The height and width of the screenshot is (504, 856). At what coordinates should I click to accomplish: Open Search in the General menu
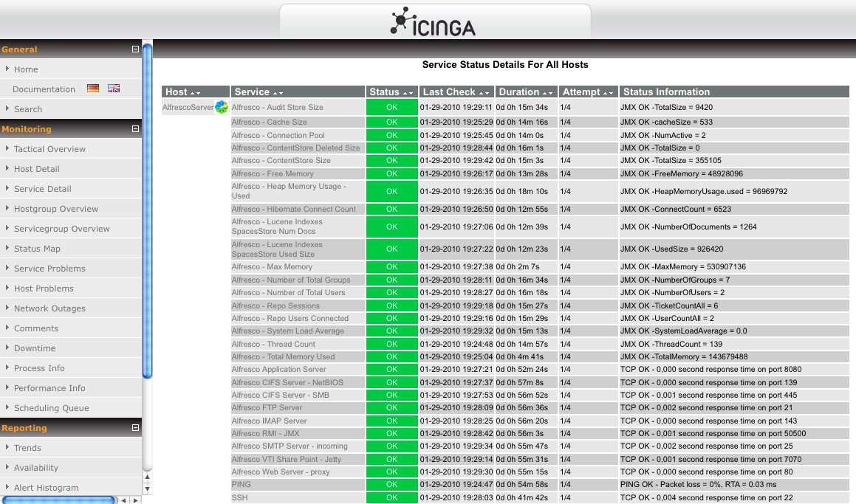pos(28,109)
